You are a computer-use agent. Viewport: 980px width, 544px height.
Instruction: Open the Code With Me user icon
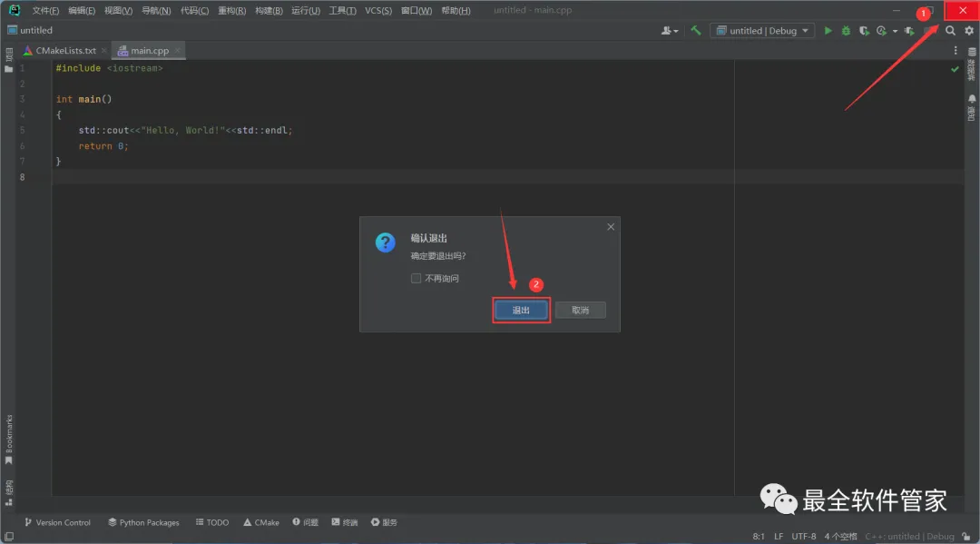tap(670, 31)
